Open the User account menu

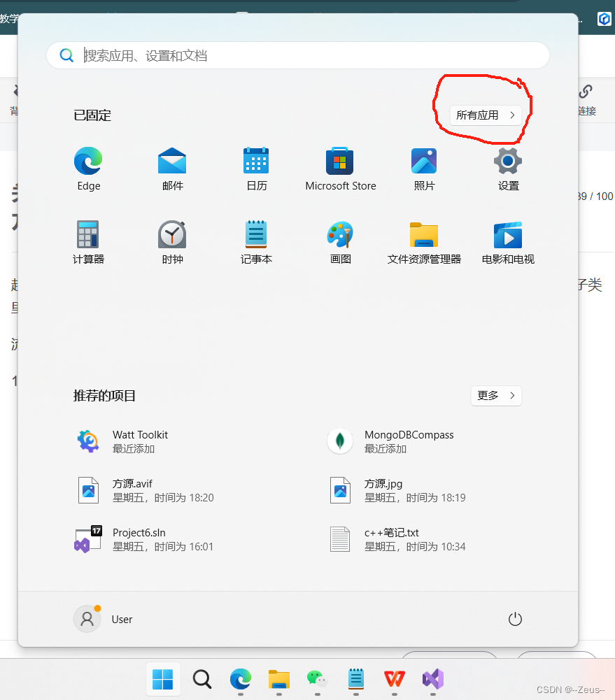pos(104,619)
